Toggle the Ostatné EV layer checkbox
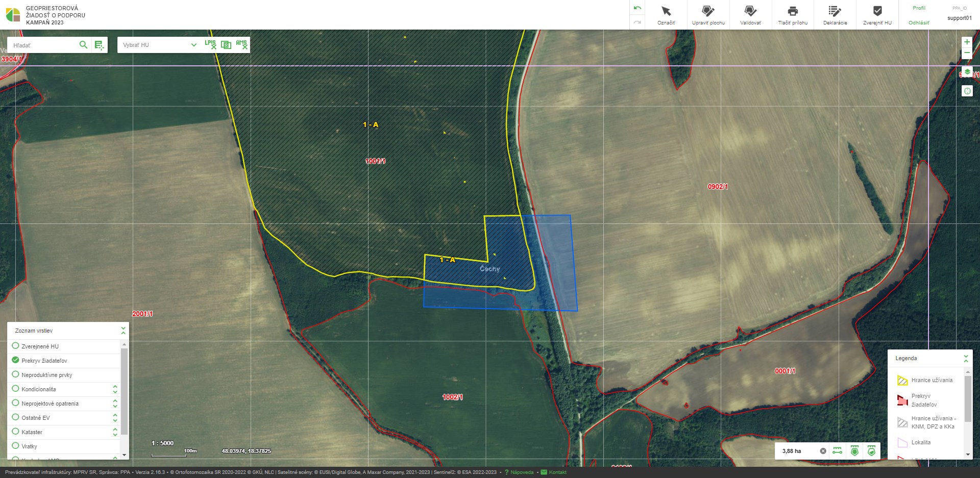 coord(15,417)
